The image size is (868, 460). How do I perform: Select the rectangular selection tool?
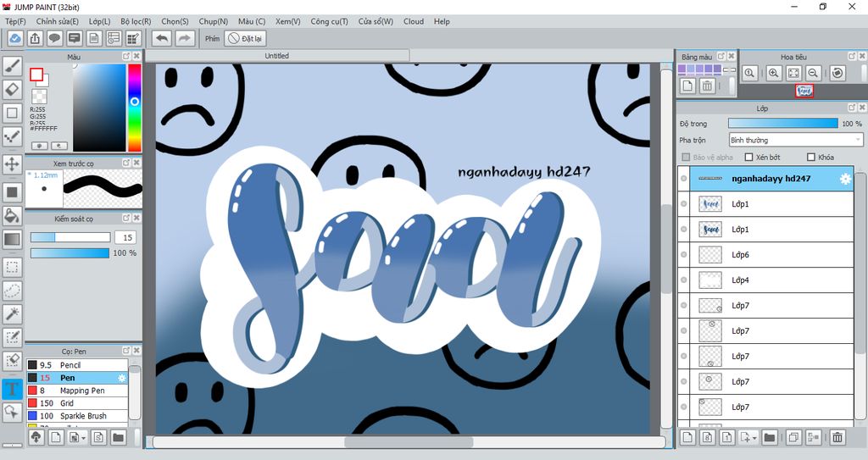click(12, 267)
